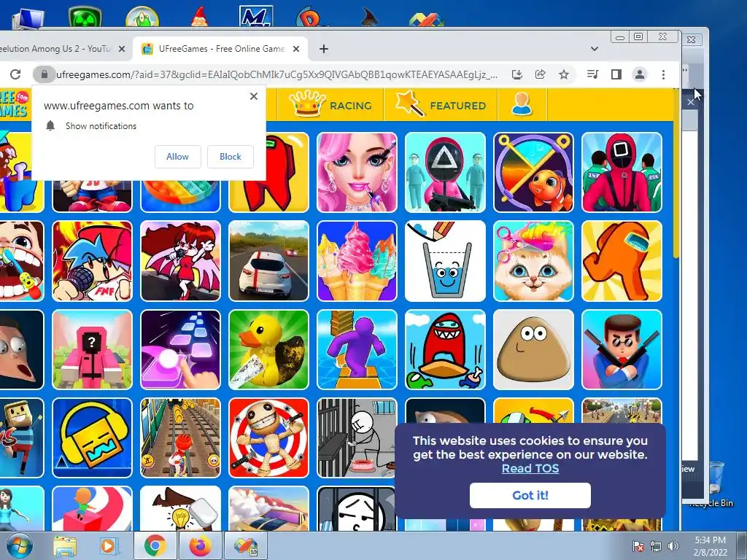Open the Kick the Buddy game
The height and width of the screenshot is (560, 747).
click(268, 438)
